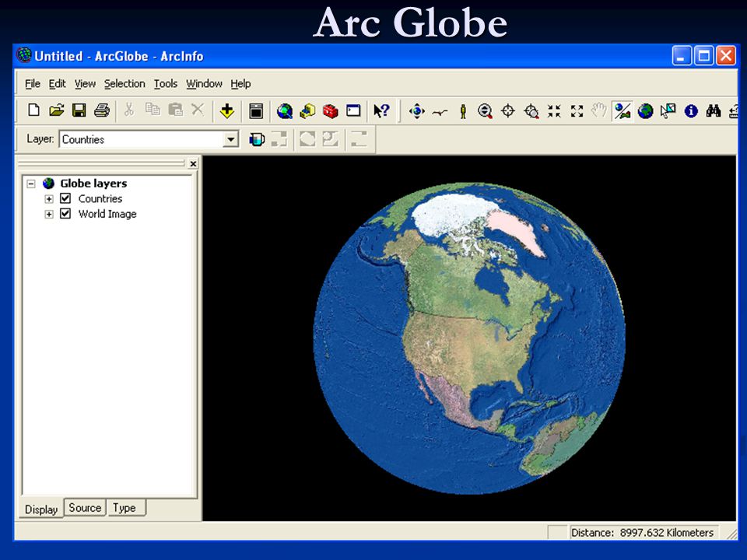Choose the Select Features tool

(668, 111)
